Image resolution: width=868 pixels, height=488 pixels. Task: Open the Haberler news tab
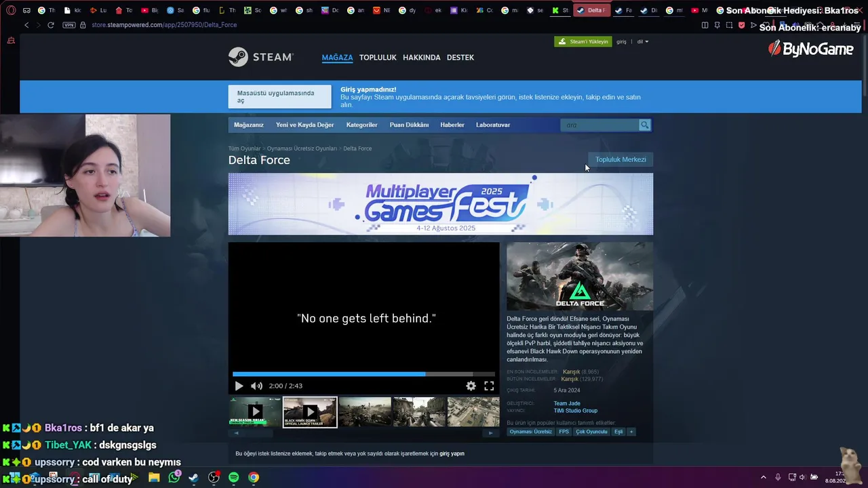pos(452,125)
